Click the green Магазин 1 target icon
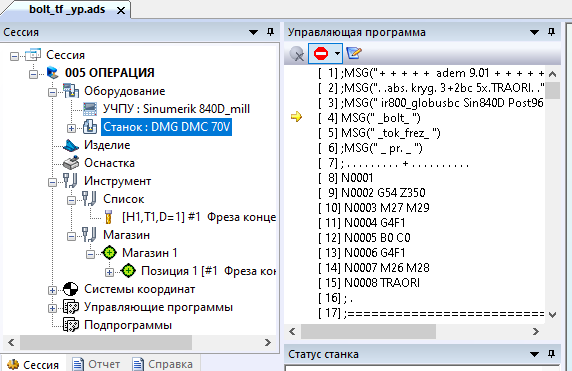The width and height of the screenshot is (572, 371). coord(109,252)
